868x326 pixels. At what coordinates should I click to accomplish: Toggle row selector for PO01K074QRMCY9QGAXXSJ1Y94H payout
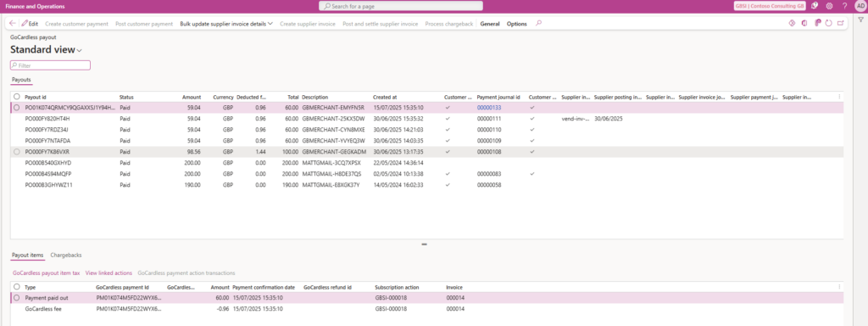[x=17, y=108]
